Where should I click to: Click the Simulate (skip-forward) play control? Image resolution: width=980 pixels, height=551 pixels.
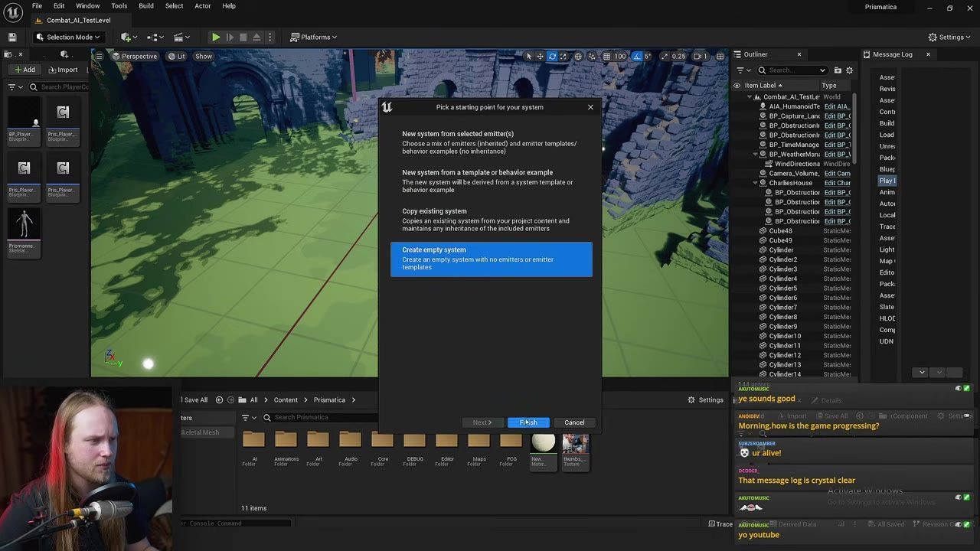pos(230,37)
